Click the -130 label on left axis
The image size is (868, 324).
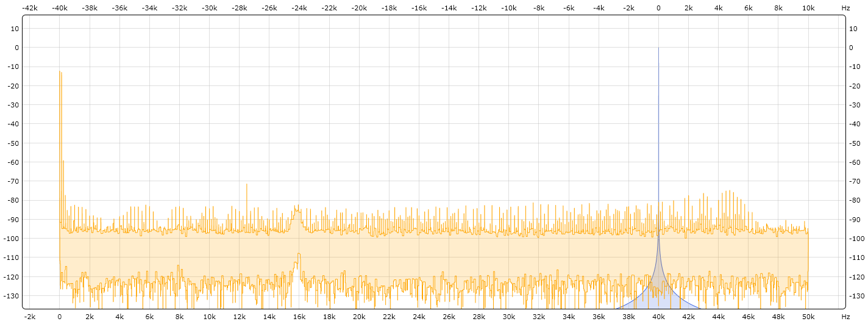click(x=12, y=296)
